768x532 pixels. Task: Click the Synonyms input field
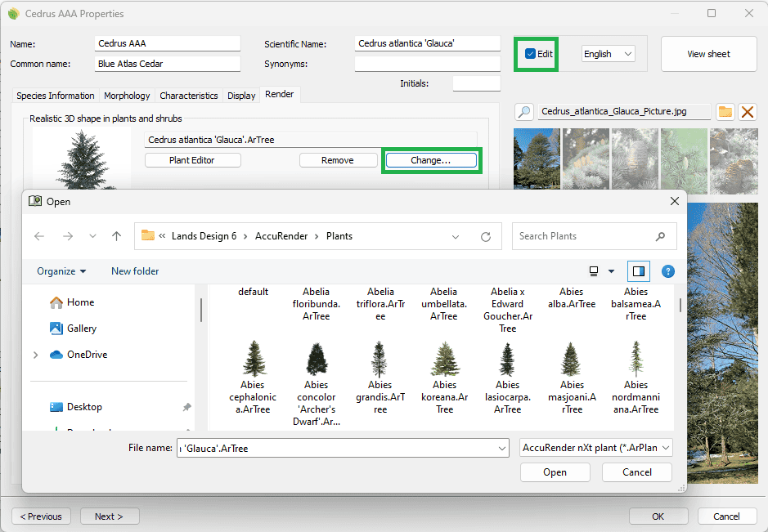[x=428, y=64]
